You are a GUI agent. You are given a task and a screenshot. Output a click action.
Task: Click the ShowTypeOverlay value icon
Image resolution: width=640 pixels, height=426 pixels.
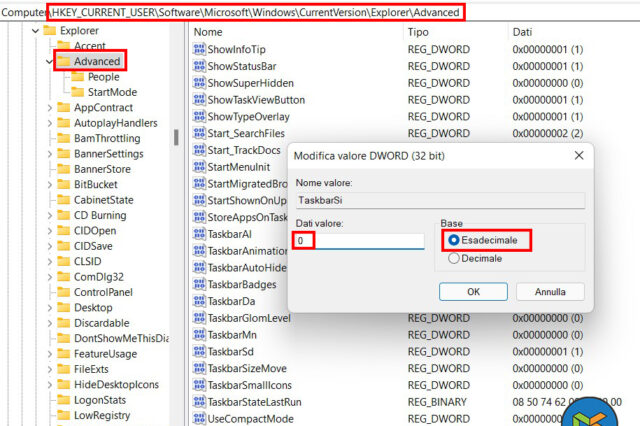tap(199, 116)
